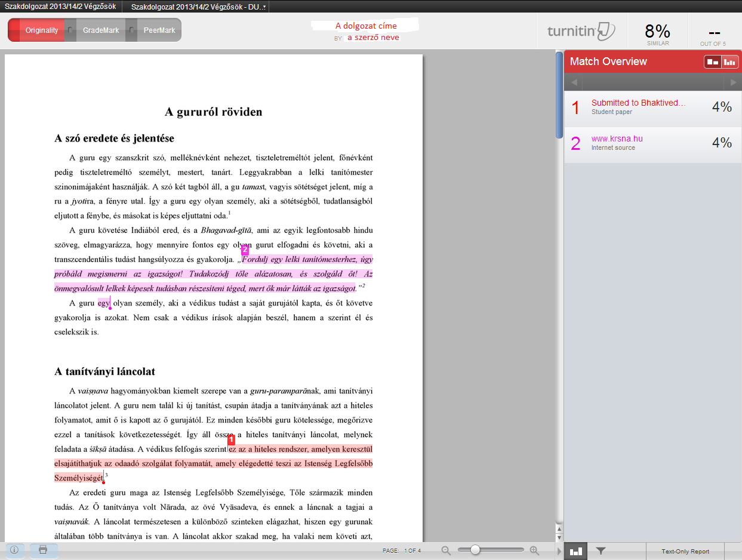742x560 pixels.
Task: Click the 4% value for www.krsna.hu
Action: (722, 143)
